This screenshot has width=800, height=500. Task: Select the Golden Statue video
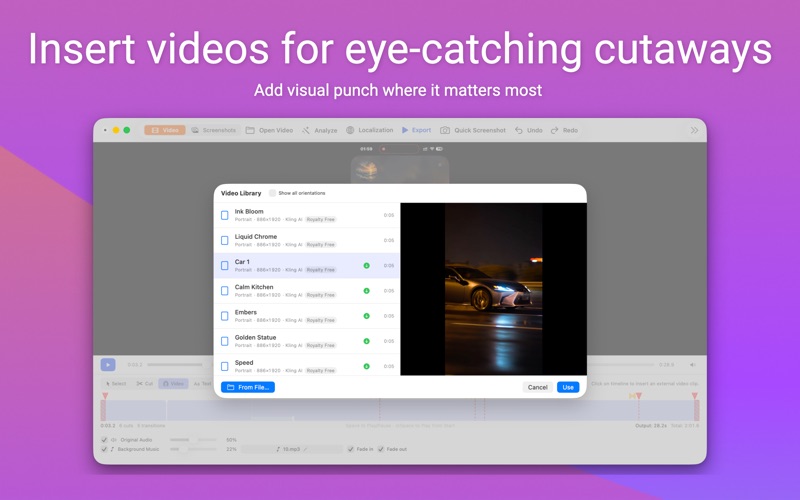pyautogui.click(x=306, y=341)
